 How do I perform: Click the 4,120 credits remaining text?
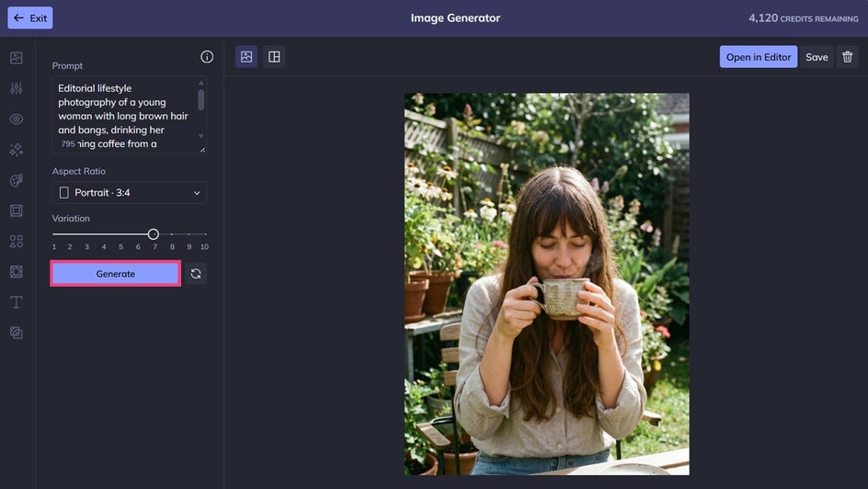(804, 18)
